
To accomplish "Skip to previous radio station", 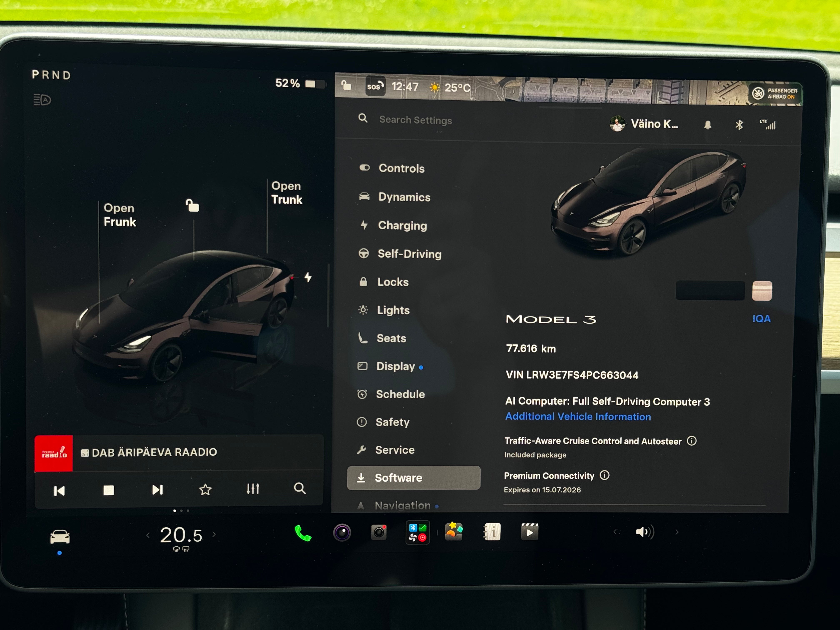I will [x=59, y=491].
